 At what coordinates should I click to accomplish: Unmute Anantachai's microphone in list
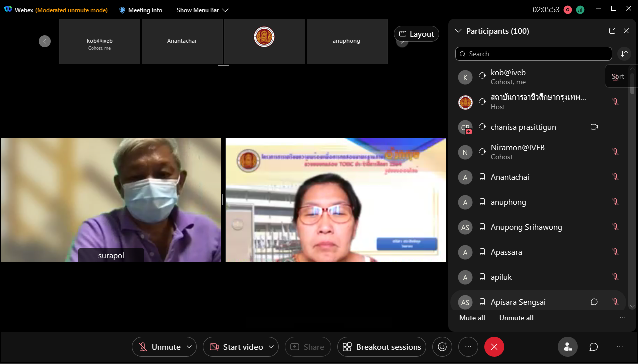click(615, 177)
